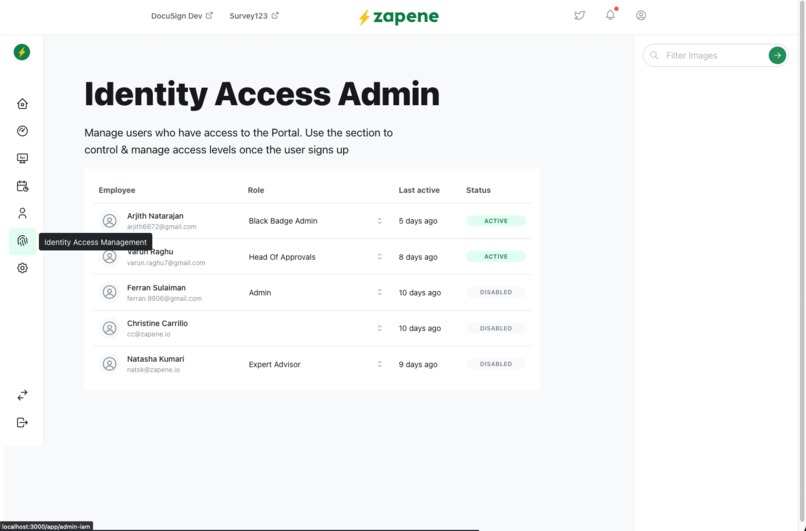Click Arjith Natarajan's avatar icon
Viewport: 806px width, 531px height.
(109, 221)
